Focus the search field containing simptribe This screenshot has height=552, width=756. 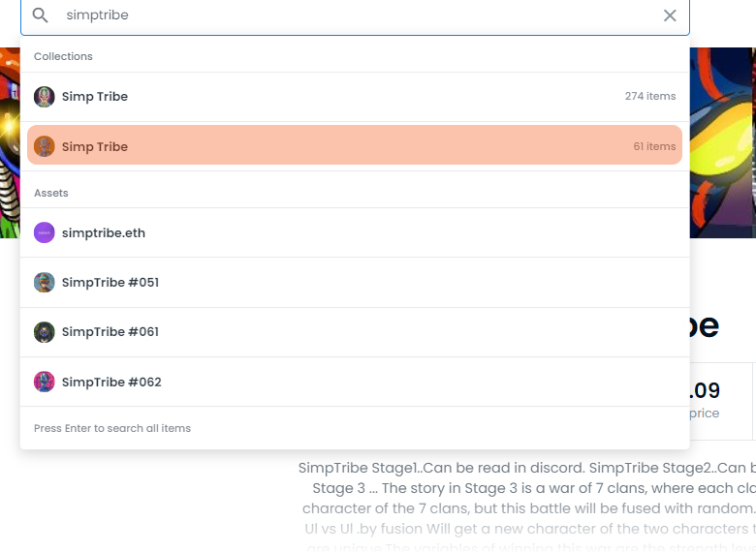click(355, 15)
